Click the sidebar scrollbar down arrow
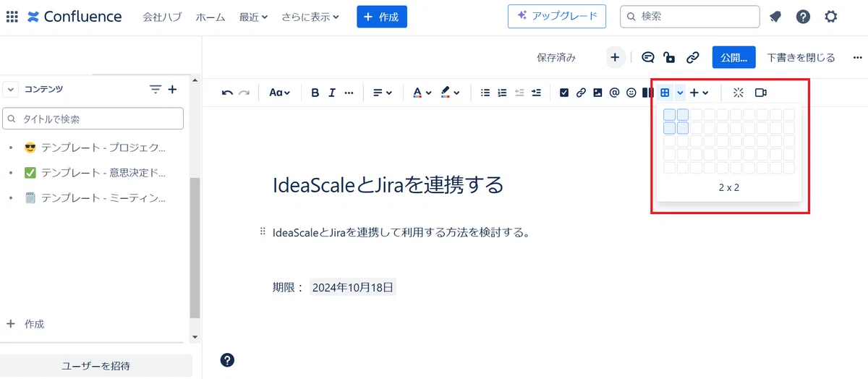Viewport: 868px width, 379px height. click(x=194, y=337)
